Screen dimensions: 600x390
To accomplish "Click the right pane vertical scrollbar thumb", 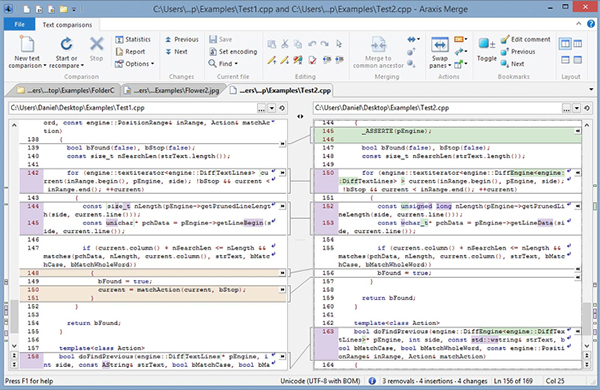I will point(587,318).
